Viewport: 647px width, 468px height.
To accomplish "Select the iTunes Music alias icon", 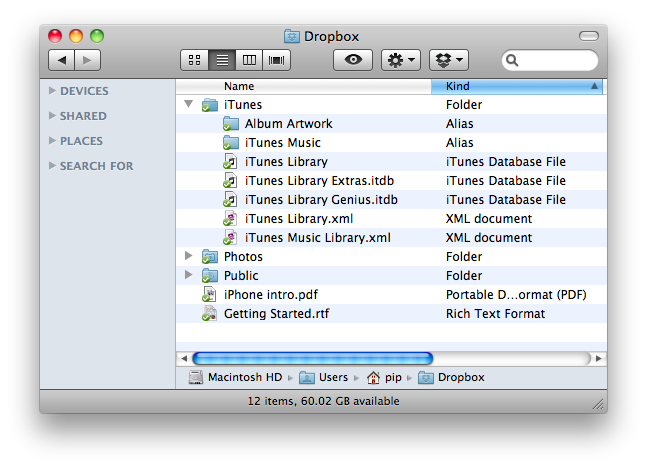I will click(x=231, y=143).
